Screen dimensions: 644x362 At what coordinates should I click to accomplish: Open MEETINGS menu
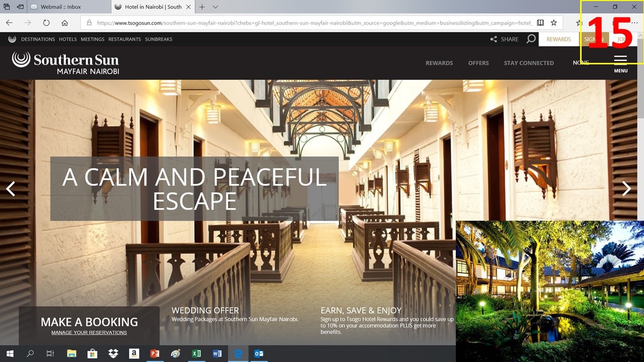tap(93, 39)
